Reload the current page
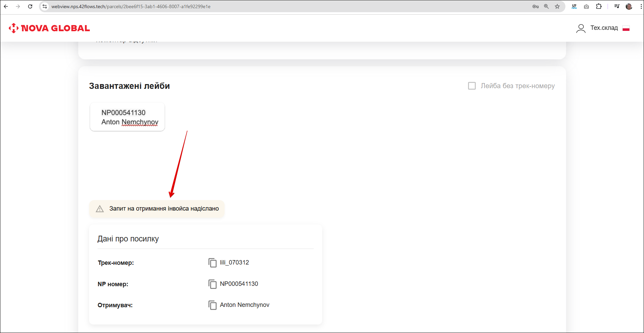 (30, 6)
